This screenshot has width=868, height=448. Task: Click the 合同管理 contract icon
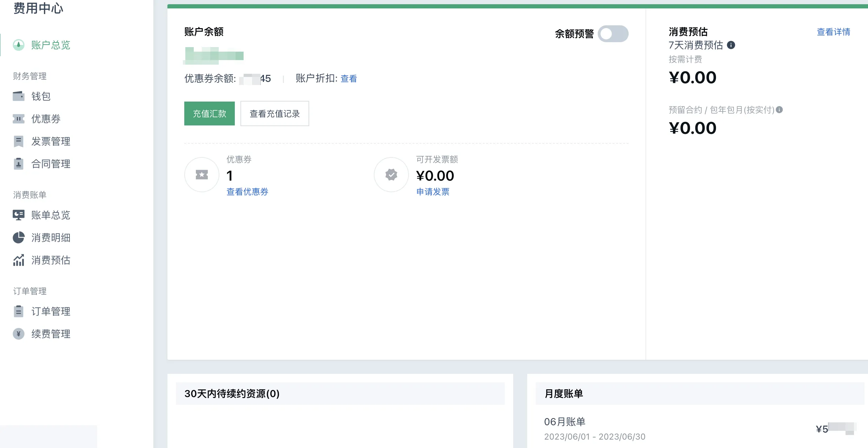(19, 164)
